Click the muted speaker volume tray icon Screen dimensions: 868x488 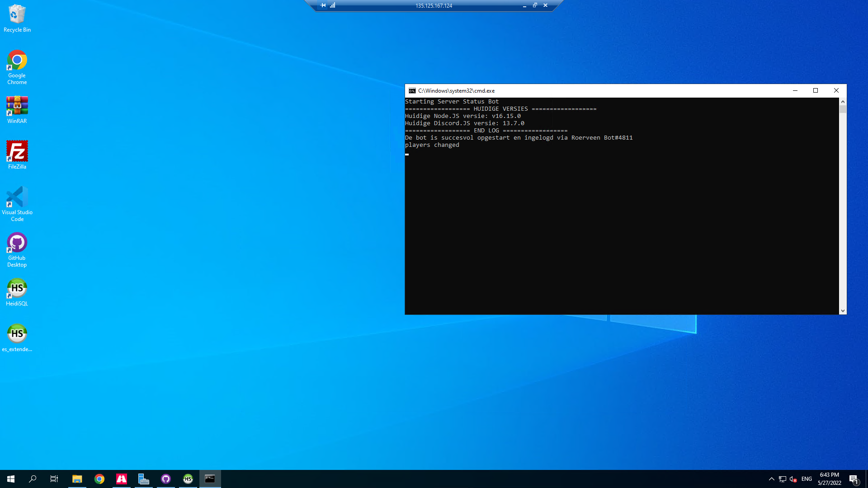pos(793,479)
